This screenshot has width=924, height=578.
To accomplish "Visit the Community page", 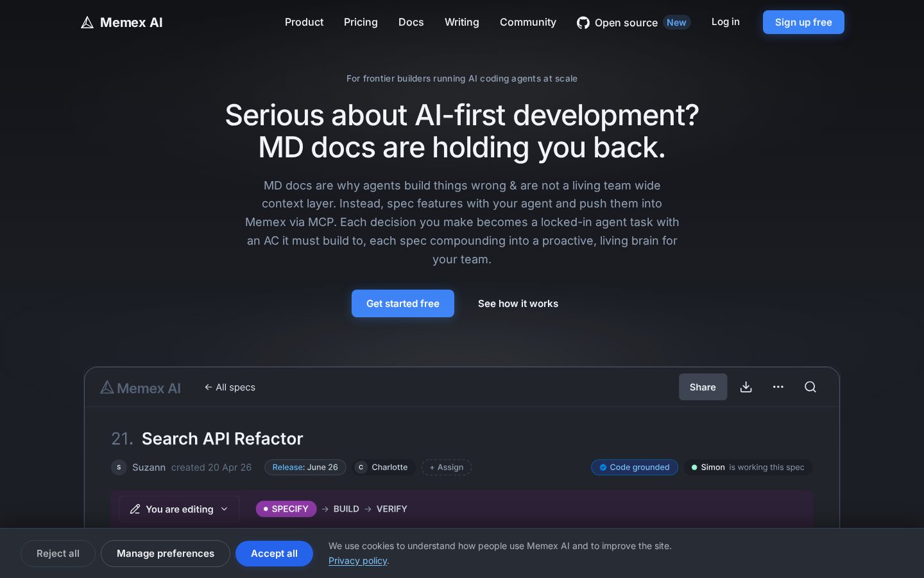I will coord(528,22).
